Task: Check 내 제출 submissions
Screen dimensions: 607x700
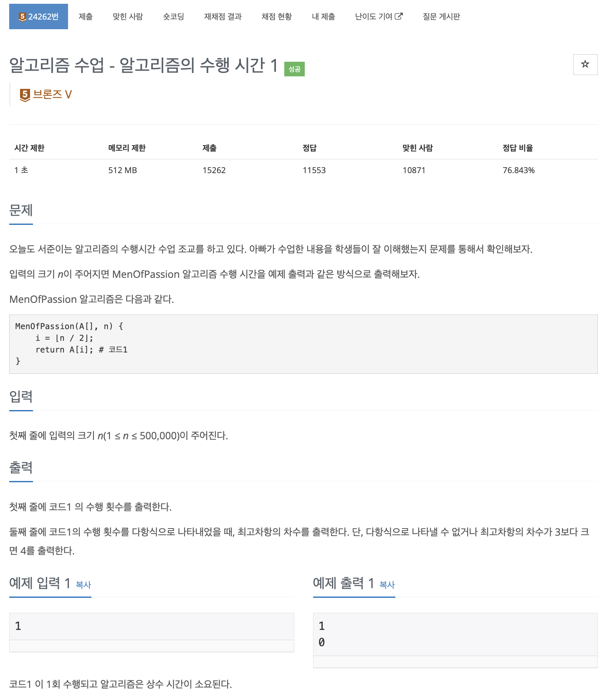Action: click(x=323, y=17)
